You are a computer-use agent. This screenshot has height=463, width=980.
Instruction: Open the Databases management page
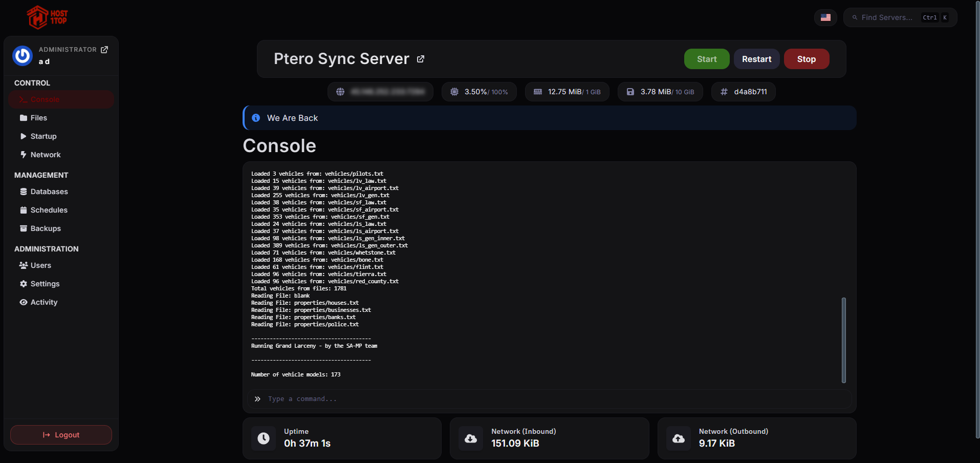[49, 192]
